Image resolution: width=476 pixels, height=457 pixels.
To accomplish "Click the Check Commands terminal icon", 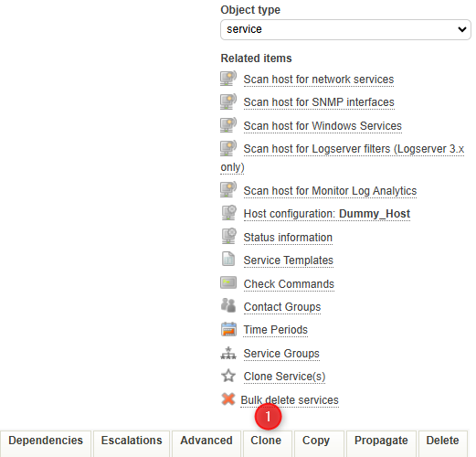I will 228,282.
